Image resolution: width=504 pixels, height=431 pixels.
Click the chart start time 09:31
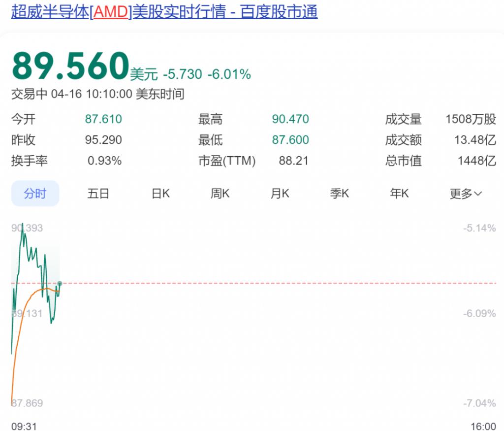24,426
